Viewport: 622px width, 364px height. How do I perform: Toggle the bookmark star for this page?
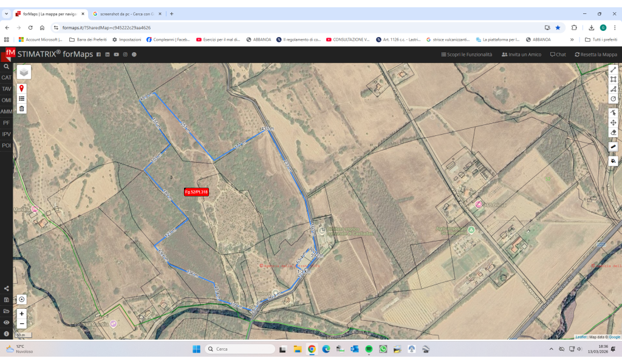point(558,27)
